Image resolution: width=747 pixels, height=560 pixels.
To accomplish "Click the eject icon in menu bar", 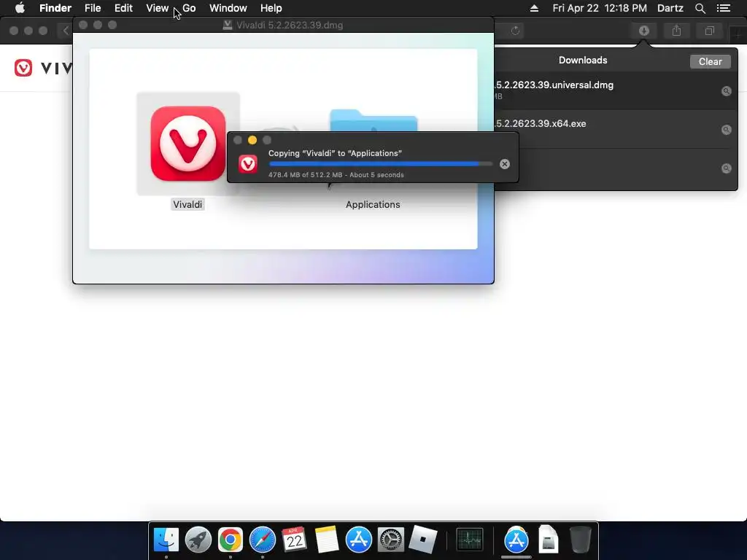I will point(534,8).
